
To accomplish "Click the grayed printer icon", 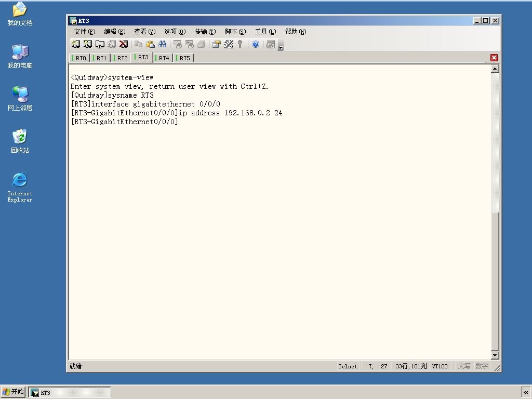I will click(201, 44).
